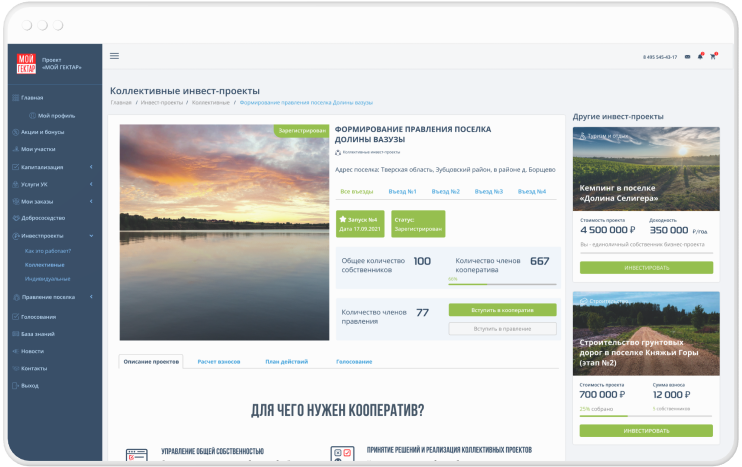
Task: Expand the Капитализация sidebar section
Action: (x=91, y=167)
